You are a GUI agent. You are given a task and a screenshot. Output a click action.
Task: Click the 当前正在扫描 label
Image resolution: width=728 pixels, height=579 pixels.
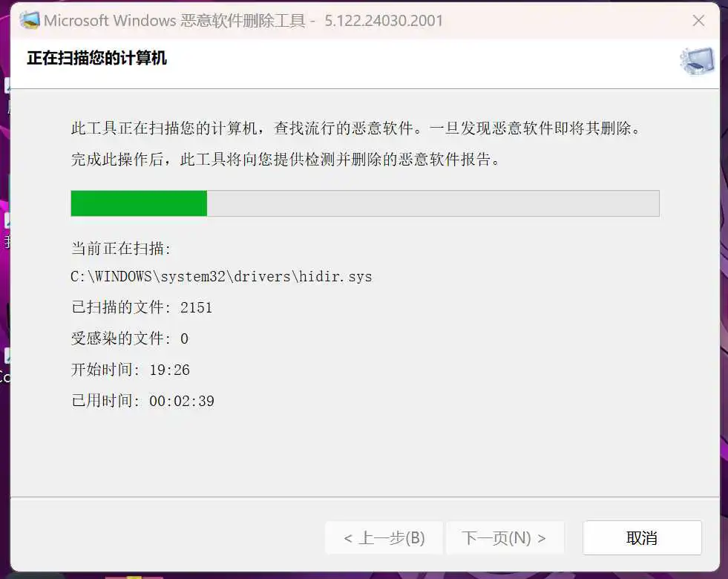point(121,249)
